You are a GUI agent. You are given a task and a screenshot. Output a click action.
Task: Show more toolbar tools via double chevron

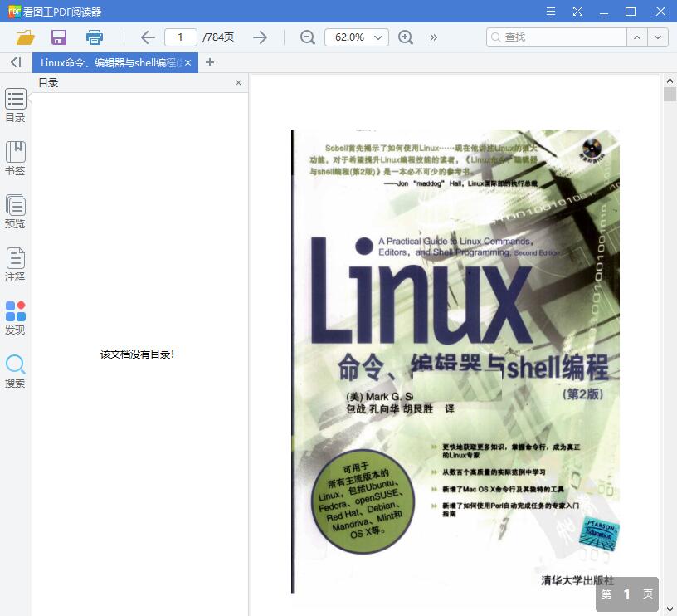[x=433, y=37]
